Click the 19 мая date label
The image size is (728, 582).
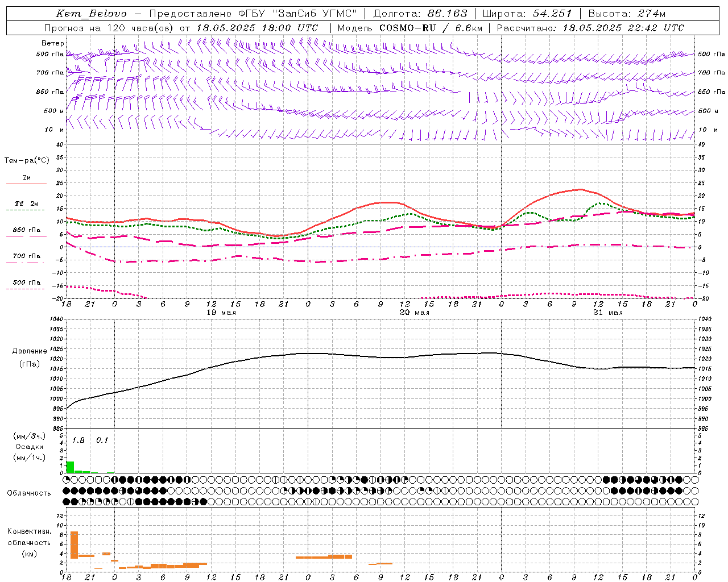[x=221, y=313]
